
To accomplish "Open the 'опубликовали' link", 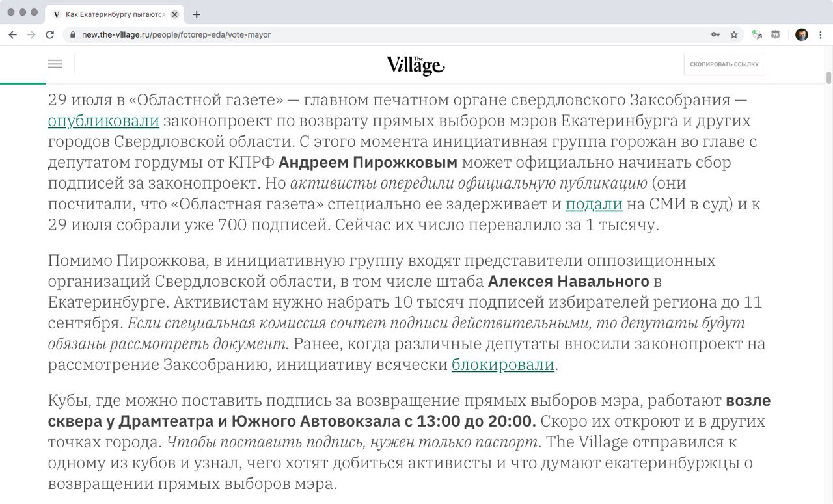I will [103, 121].
